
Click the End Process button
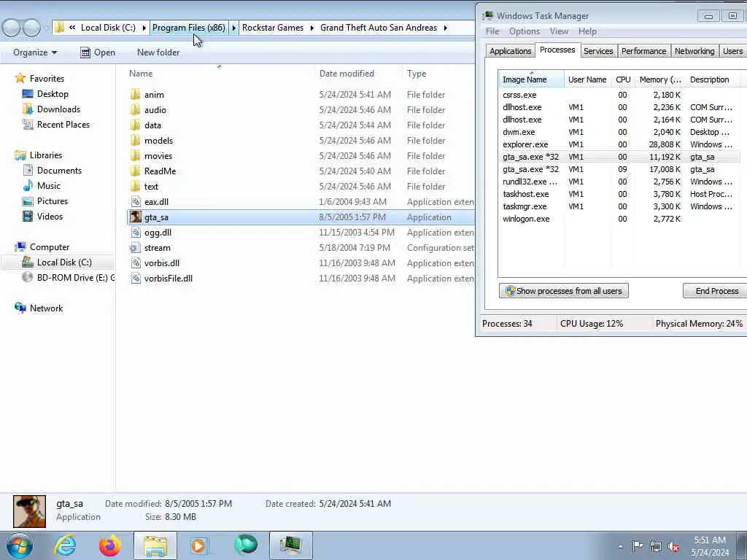click(716, 291)
